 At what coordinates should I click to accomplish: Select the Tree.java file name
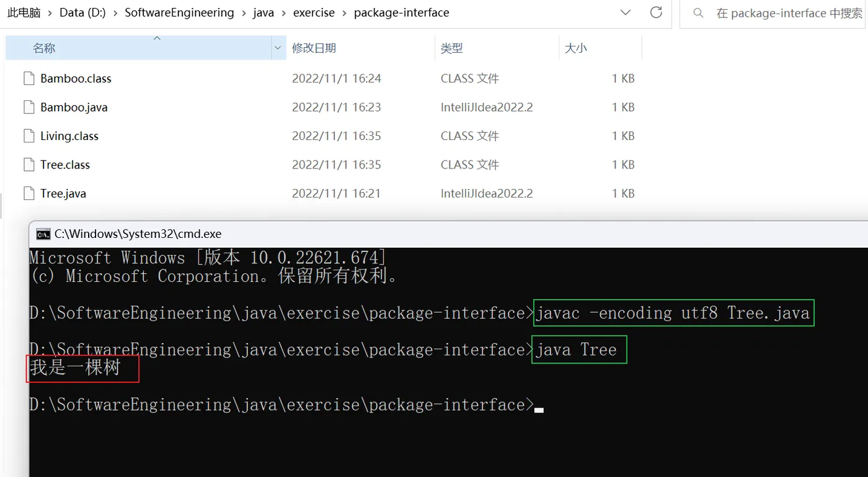click(63, 193)
